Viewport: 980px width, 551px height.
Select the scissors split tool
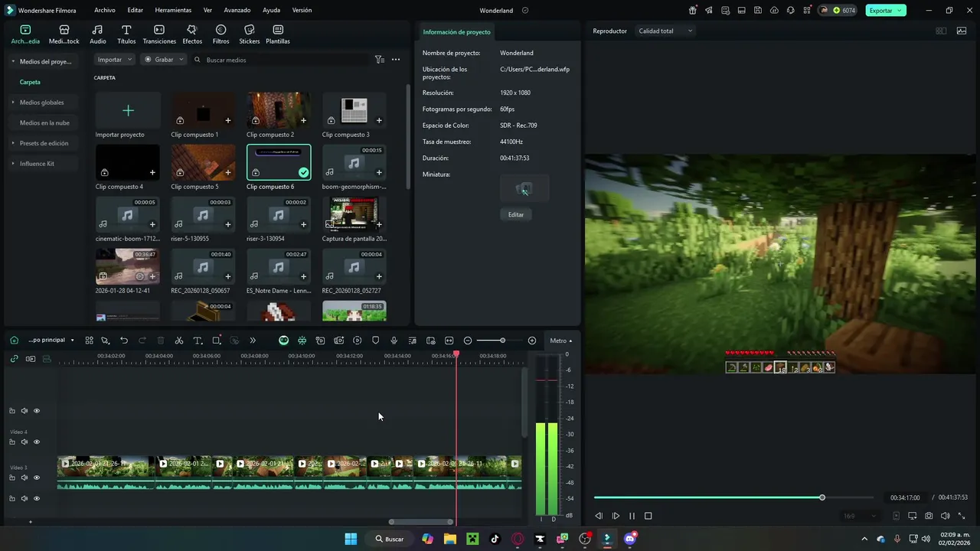179,341
